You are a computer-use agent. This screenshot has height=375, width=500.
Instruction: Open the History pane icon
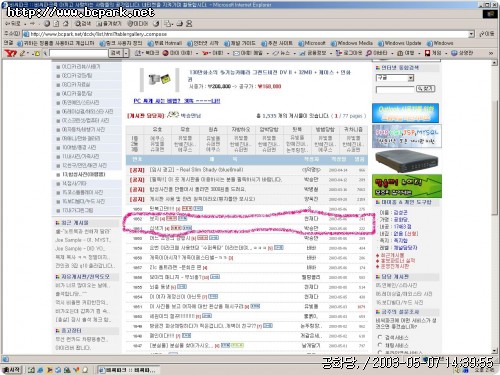coord(156,24)
